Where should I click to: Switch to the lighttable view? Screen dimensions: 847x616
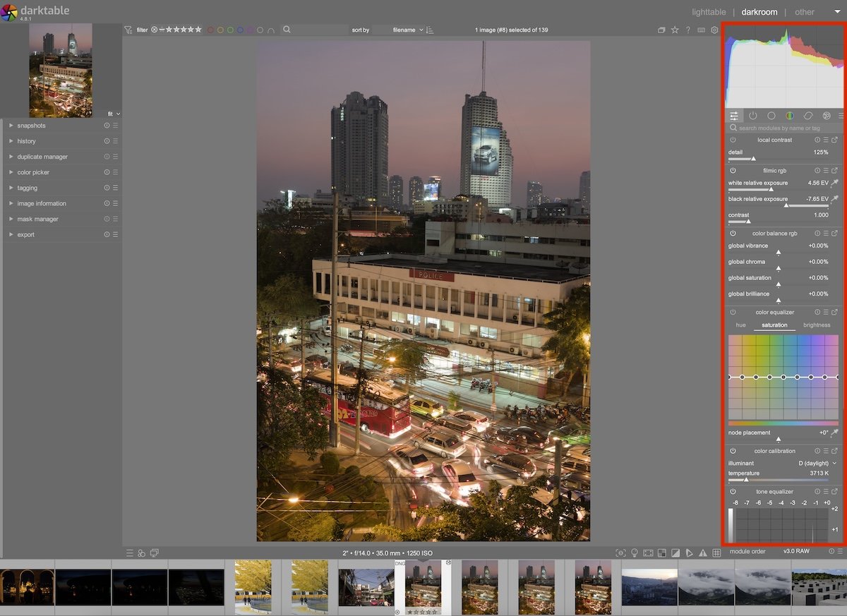point(708,12)
